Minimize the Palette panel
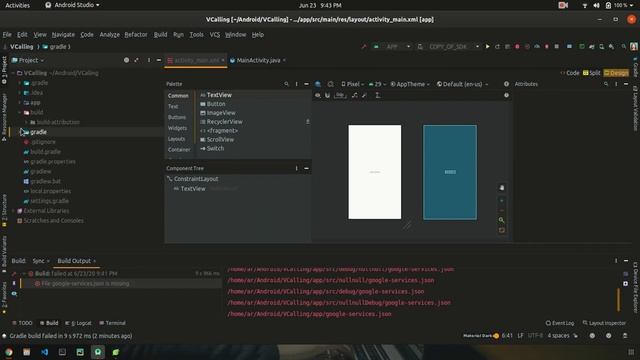640x360 pixels. pyautogui.click(x=307, y=84)
